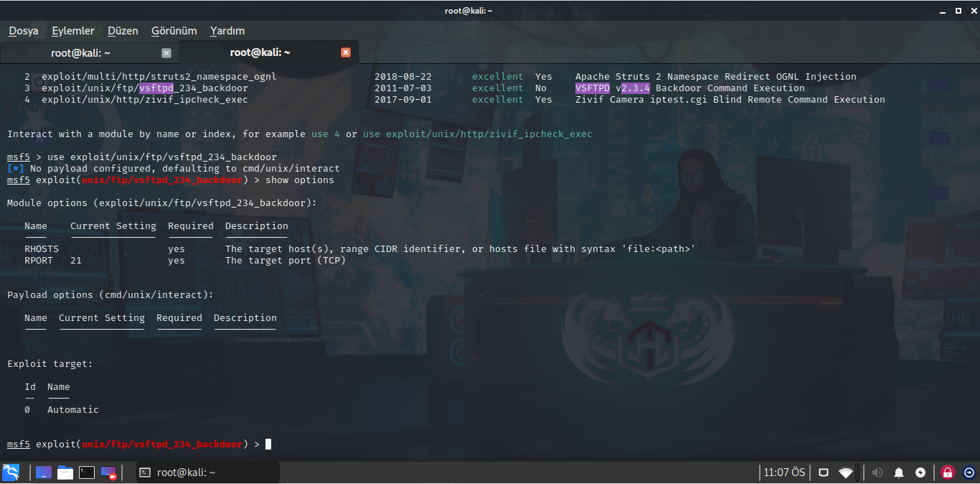Click 'Name' header under Module options
This screenshot has height=484, width=980.
click(36, 226)
